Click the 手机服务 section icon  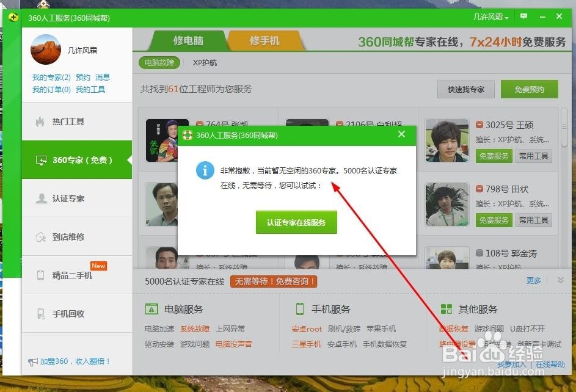pos(300,309)
